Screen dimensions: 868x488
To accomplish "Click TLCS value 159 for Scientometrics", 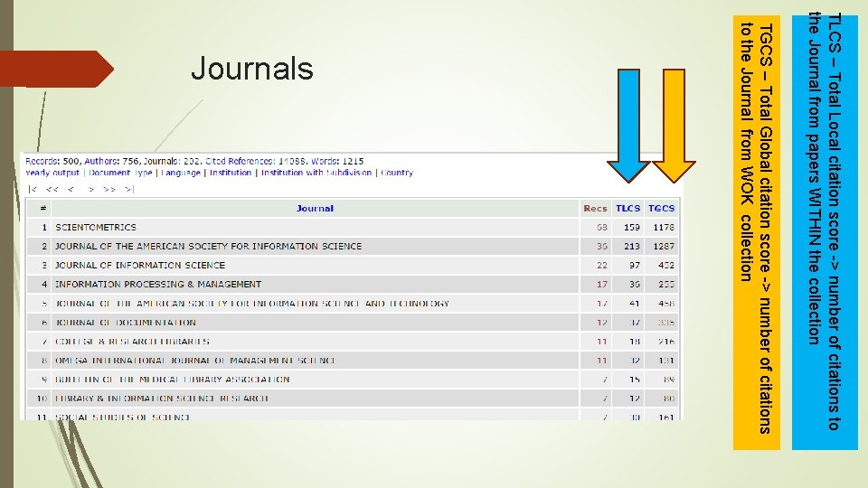I will pos(632,228).
